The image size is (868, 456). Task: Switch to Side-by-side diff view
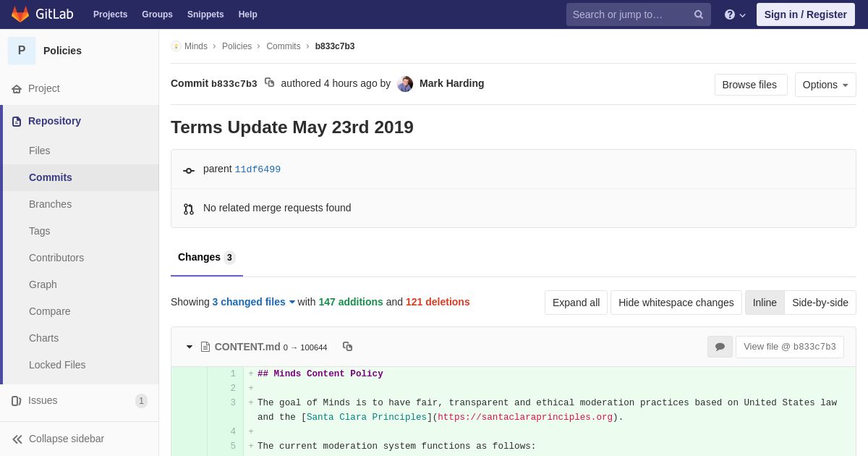pos(820,303)
